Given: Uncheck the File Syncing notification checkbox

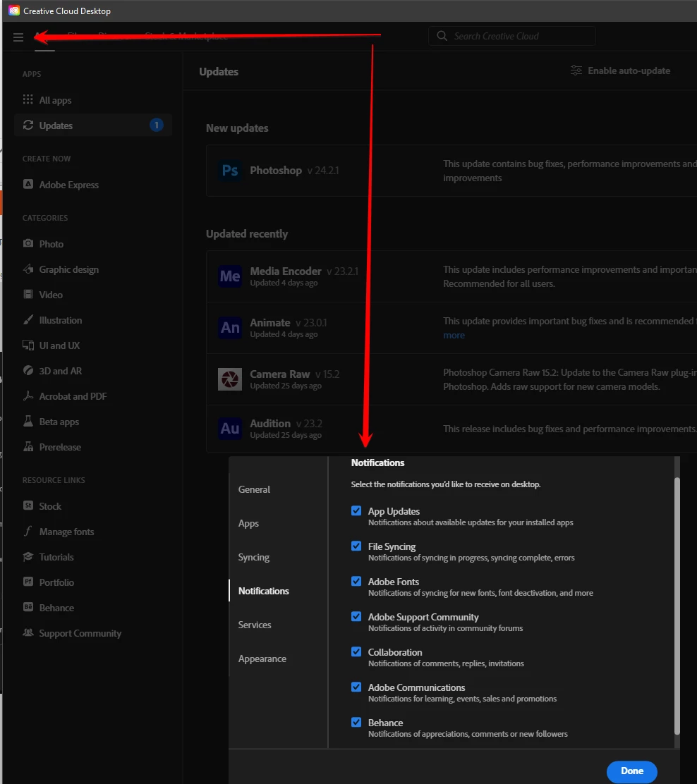Looking at the screenshot, I should click(356, 546).
